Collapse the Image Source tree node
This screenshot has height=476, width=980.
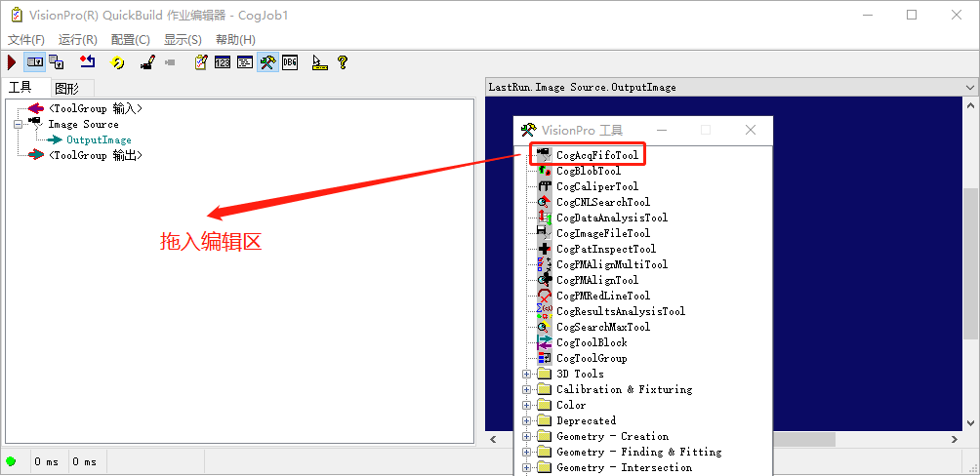pyautogui.click(x=18, y=124)
